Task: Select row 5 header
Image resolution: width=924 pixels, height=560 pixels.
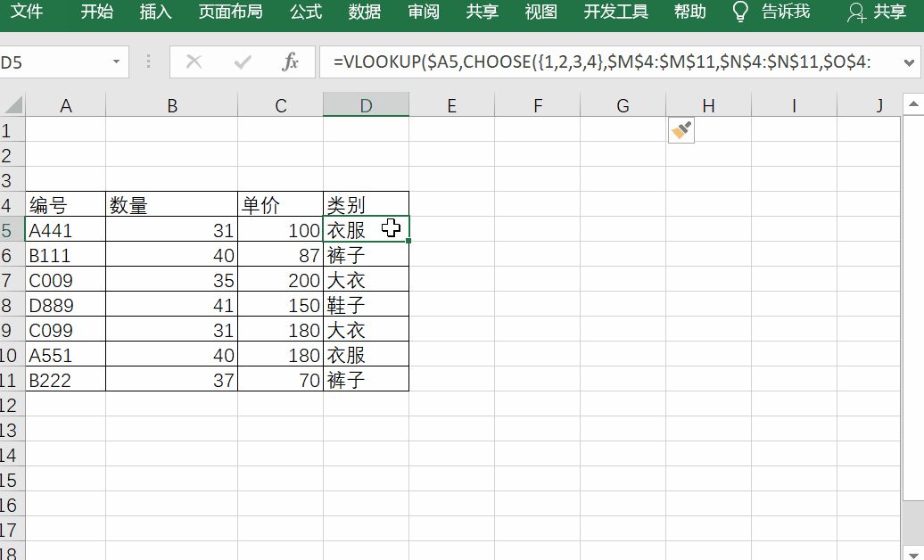Action: click(x=12, y=229)
